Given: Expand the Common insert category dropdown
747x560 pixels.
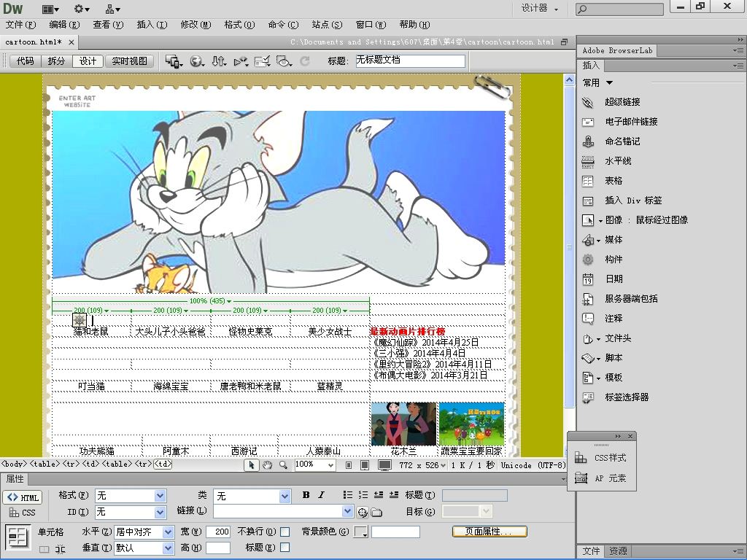Looking at the screenshot, I should click(x=609, y=83).
